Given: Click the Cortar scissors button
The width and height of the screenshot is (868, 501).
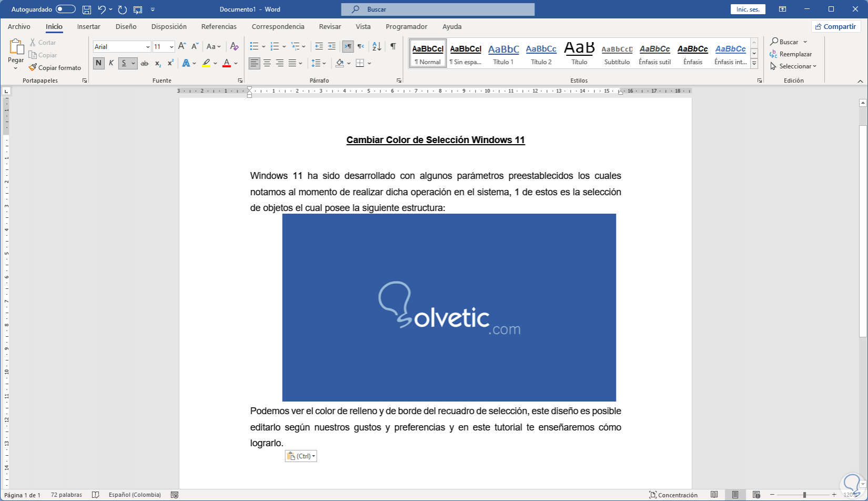Looking at the screenshot, I should (43, 42).
